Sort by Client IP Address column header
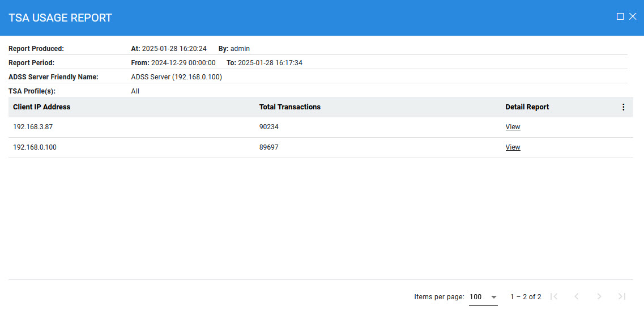 click(42, 107)
